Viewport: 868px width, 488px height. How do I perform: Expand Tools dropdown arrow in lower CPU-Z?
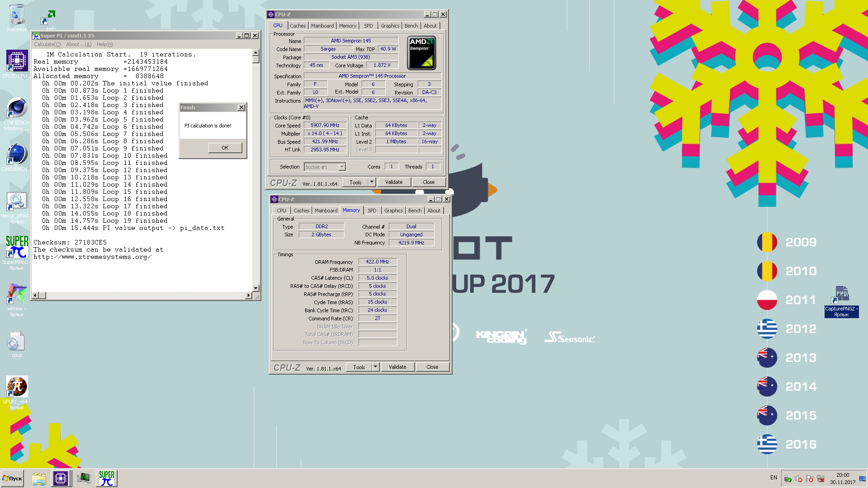click(376, 367)
